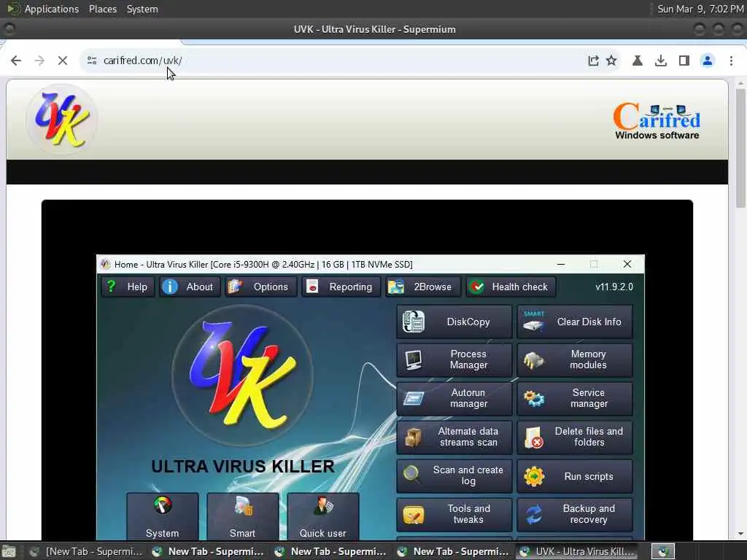Bookmark this page with the star

point(612,61)
